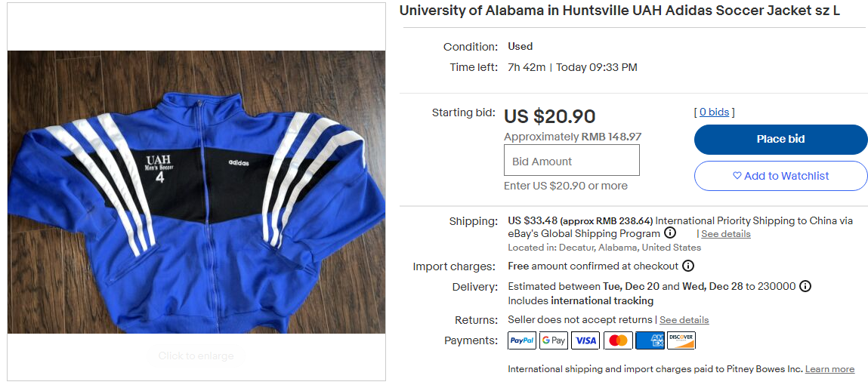Click the UAH Adidas Soccer Jacket listing title
This screenshot has height=388, width=868.
pos(619,11)
